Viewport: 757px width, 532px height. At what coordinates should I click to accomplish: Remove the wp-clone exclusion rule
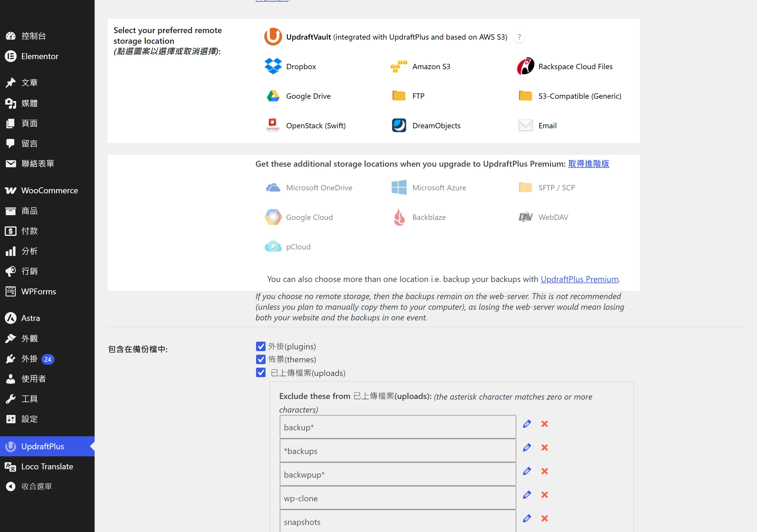545,495
